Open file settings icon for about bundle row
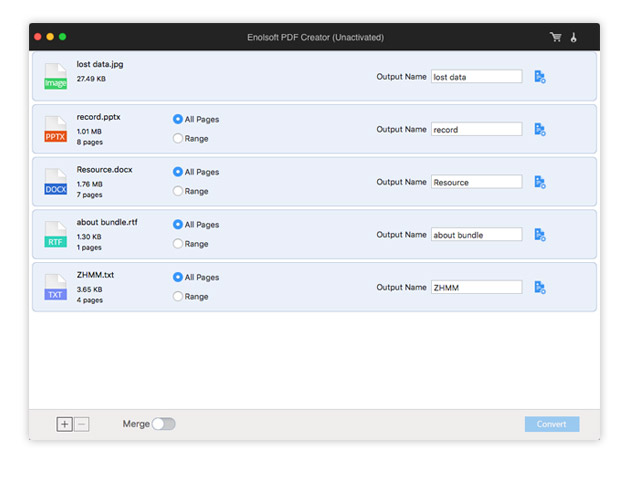 coord(540,235)
